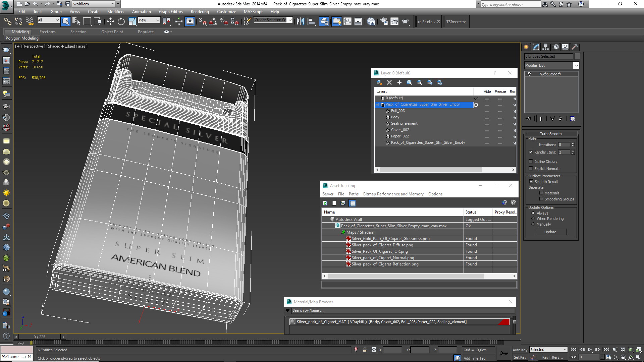Toggle Render Iters checkbox in TurboSmooth
644x362 pixels.
tap(531, 152)
